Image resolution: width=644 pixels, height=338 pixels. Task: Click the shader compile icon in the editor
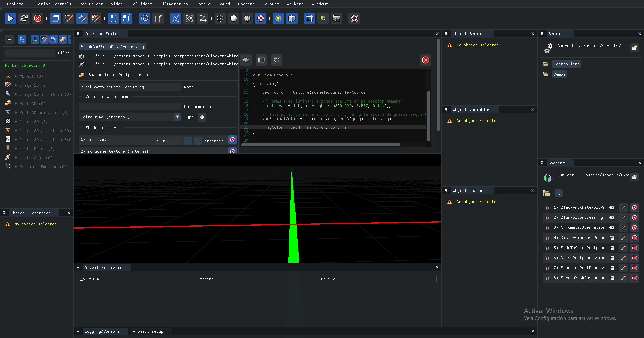[276, 60]
